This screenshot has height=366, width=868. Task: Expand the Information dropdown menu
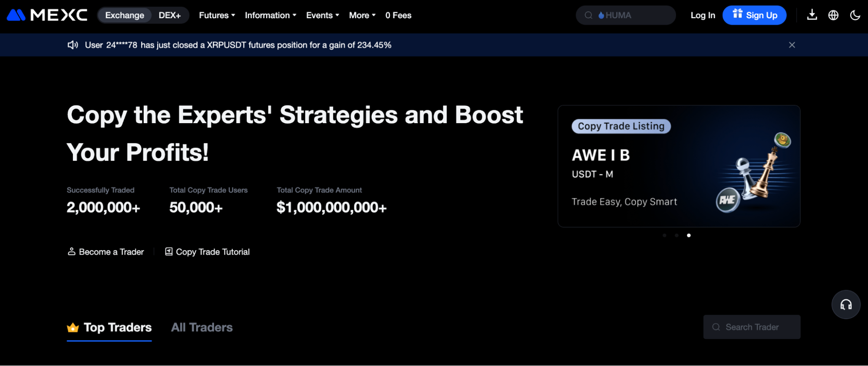271,15
